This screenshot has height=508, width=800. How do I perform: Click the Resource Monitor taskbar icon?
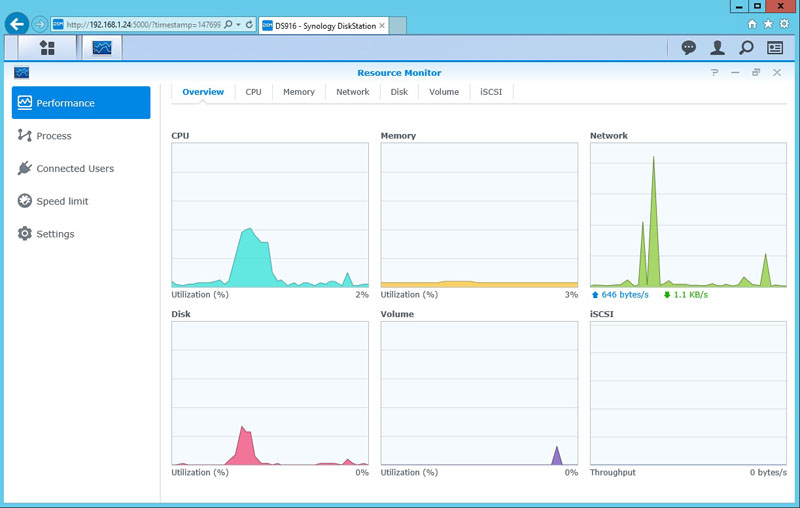coord(102,47)
